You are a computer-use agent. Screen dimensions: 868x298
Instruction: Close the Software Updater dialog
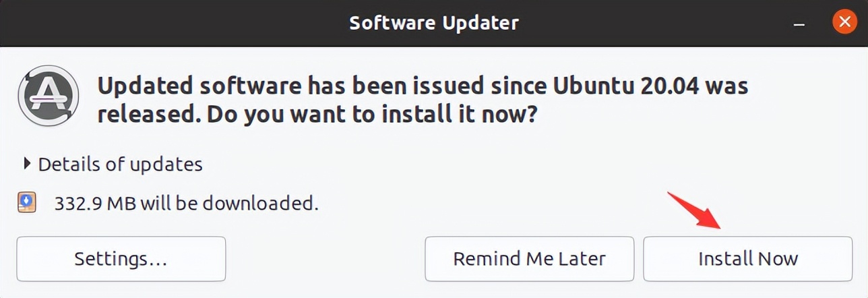point(844,23)
